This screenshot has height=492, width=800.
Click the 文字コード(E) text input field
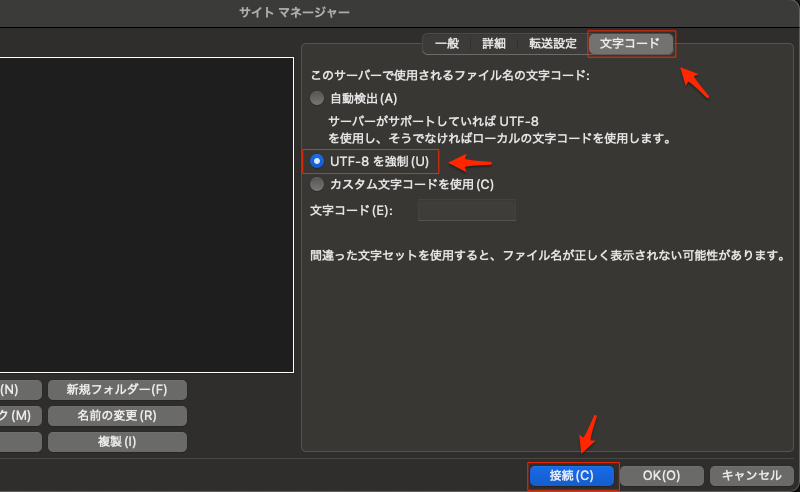coord(466,211)
